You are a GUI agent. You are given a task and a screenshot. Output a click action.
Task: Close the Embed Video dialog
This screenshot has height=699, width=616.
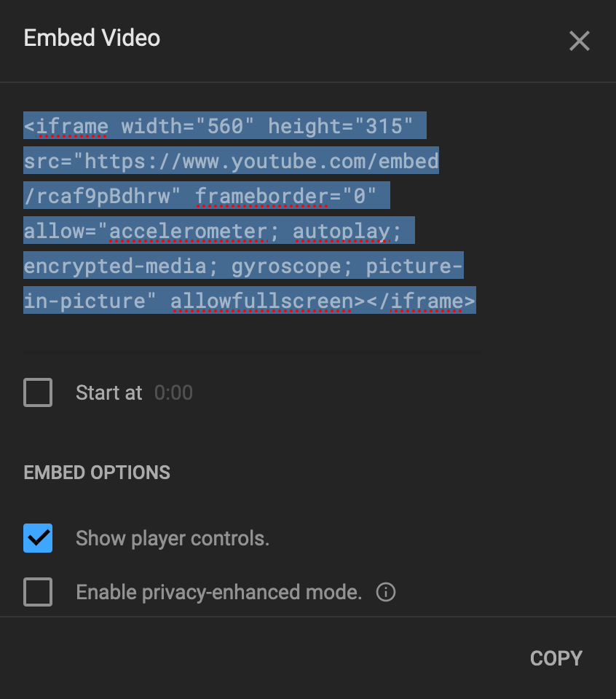click(580, 41)
